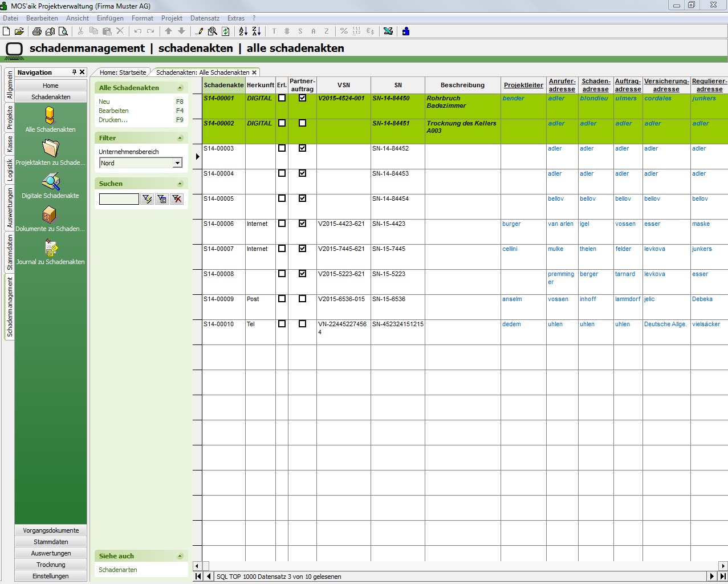Viewport: 728px width, 584px height.
Task: Click the Neu action link
Action: [104, 102]
